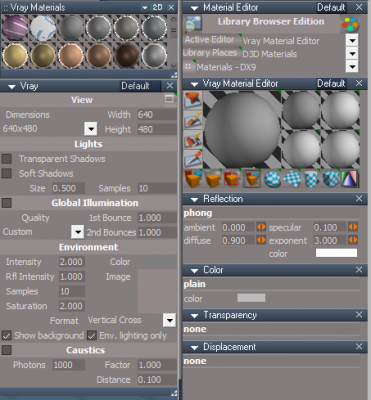The height and width of the screenshot is (400, 371).
Task: Click the red green blue cone icon
Action: [350, 179]
